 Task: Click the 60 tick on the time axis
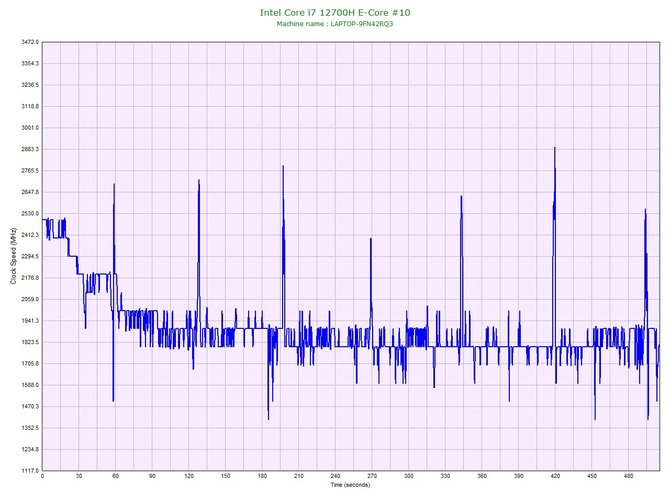[116, 476]
